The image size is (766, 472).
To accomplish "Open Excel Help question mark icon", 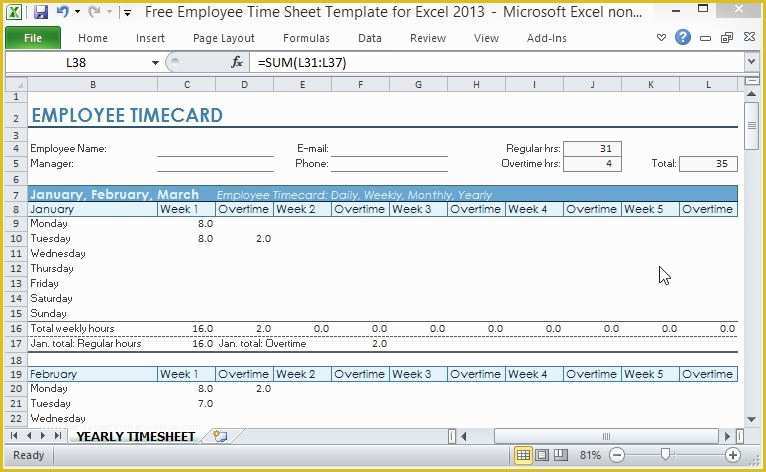I will coord(682,37).
